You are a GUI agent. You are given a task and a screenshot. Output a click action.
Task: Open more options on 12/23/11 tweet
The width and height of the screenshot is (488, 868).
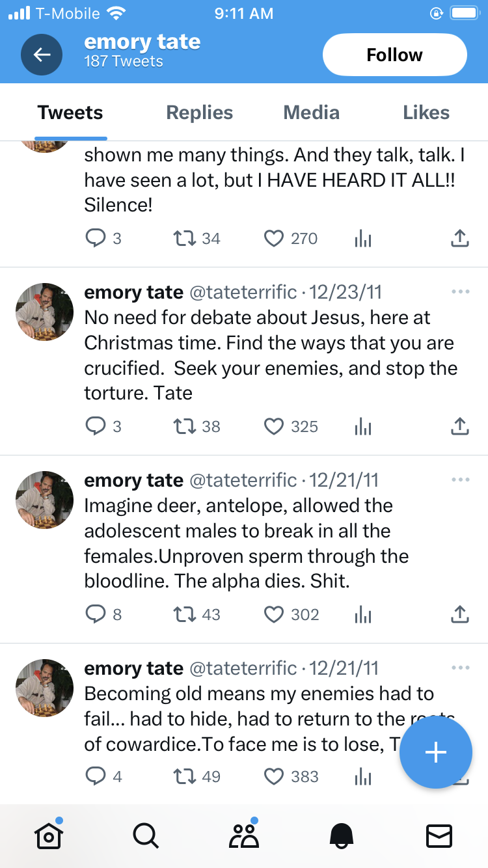[x=460, y=292]
